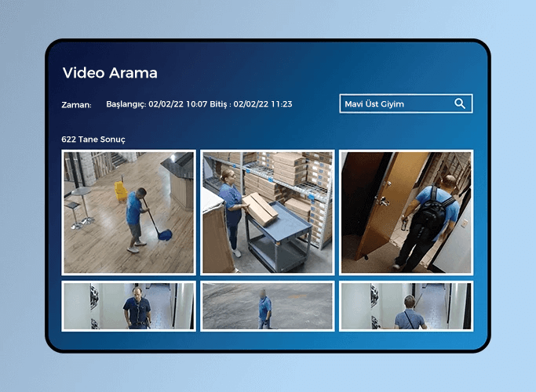Open thumbnail of woman with cardboard boxes
Screen dimensions: 536x392
(267, 212)
